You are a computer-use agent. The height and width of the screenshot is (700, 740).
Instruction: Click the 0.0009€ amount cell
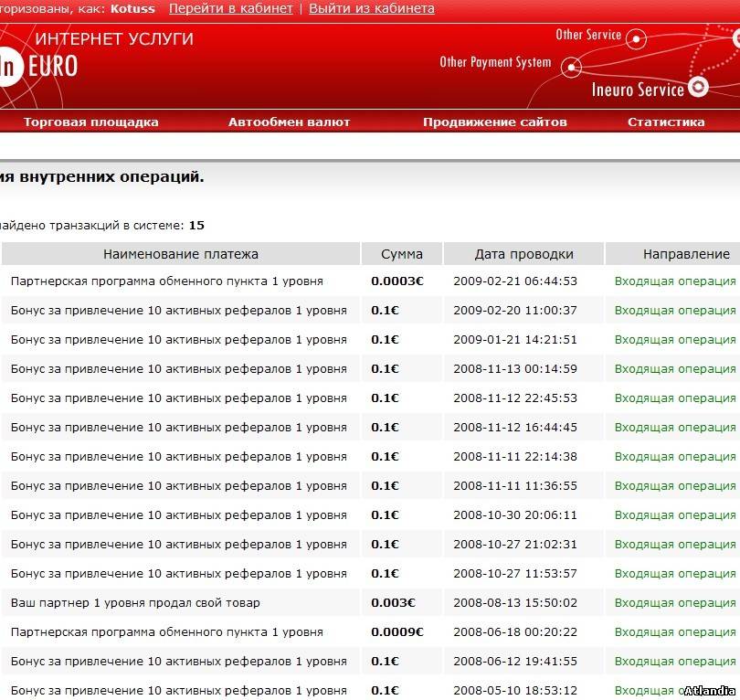[x=396, y=632]
